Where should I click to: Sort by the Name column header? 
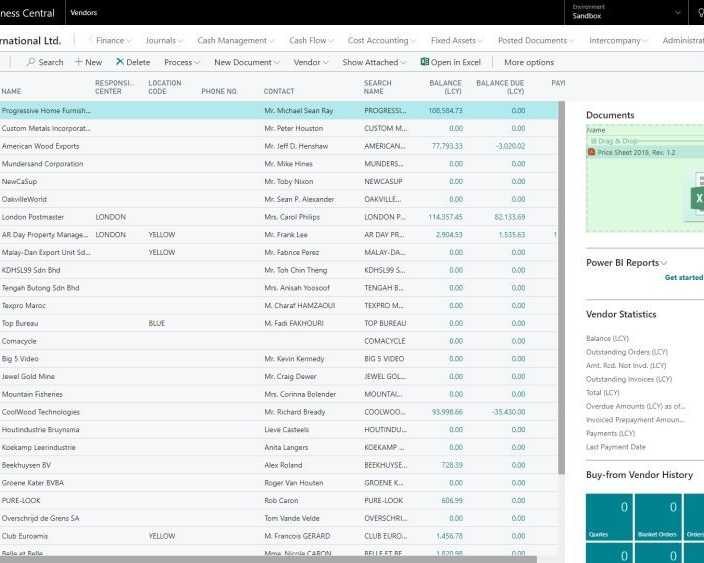point(11,91)
